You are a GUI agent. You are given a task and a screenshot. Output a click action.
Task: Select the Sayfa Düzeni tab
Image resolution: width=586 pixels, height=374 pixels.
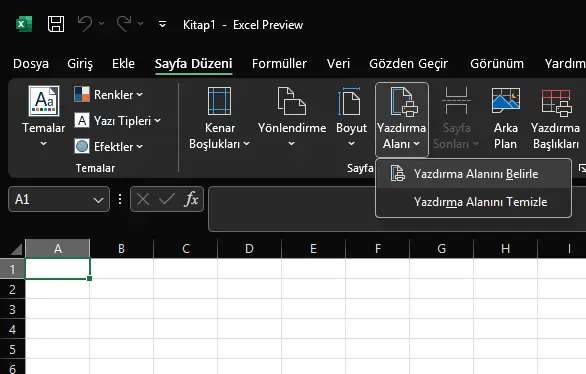click(194, 64)
